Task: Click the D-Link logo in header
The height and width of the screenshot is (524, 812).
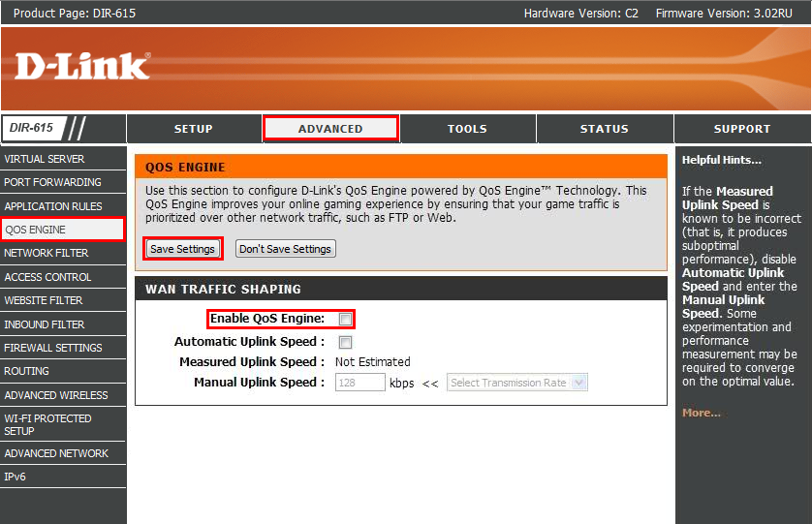Action: [x=83, y=66]
